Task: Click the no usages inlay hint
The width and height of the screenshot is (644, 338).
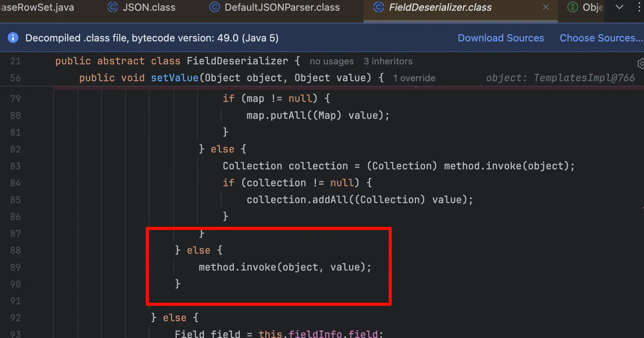Action: (332, 61)
